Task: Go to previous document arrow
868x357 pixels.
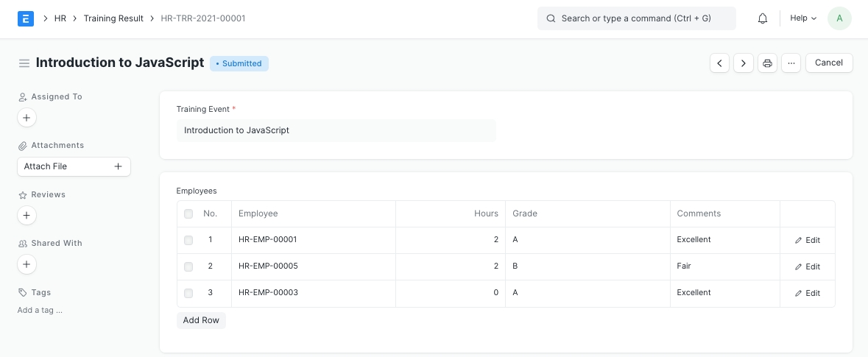Action: tap(719, 63)
